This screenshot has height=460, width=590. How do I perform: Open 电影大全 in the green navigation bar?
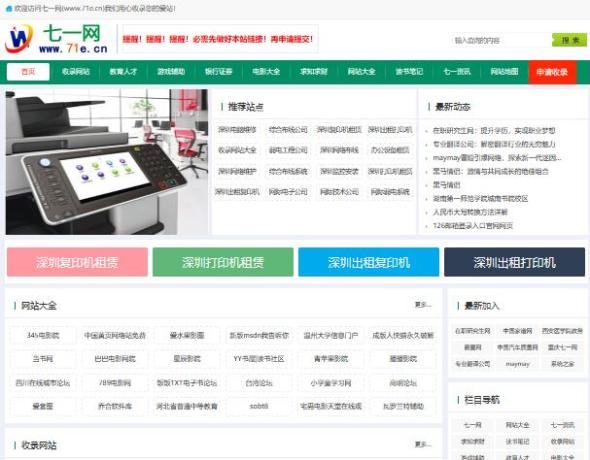(x=266, y=71)
